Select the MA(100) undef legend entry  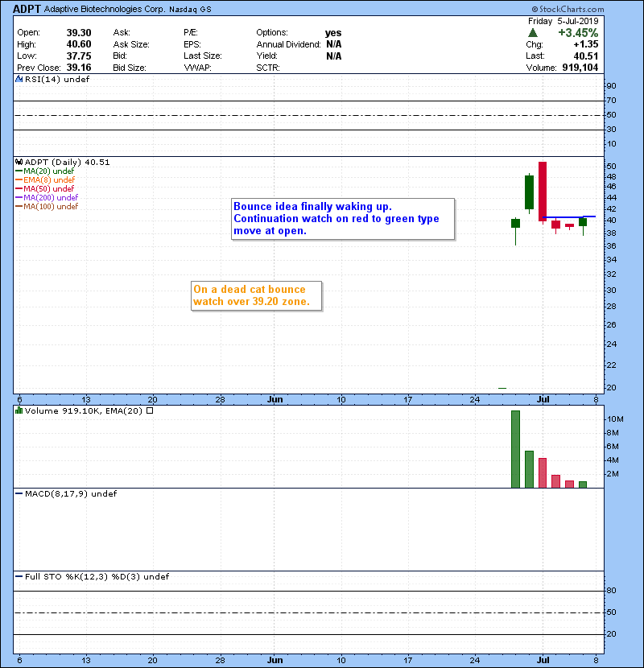[x=47, y=207]
